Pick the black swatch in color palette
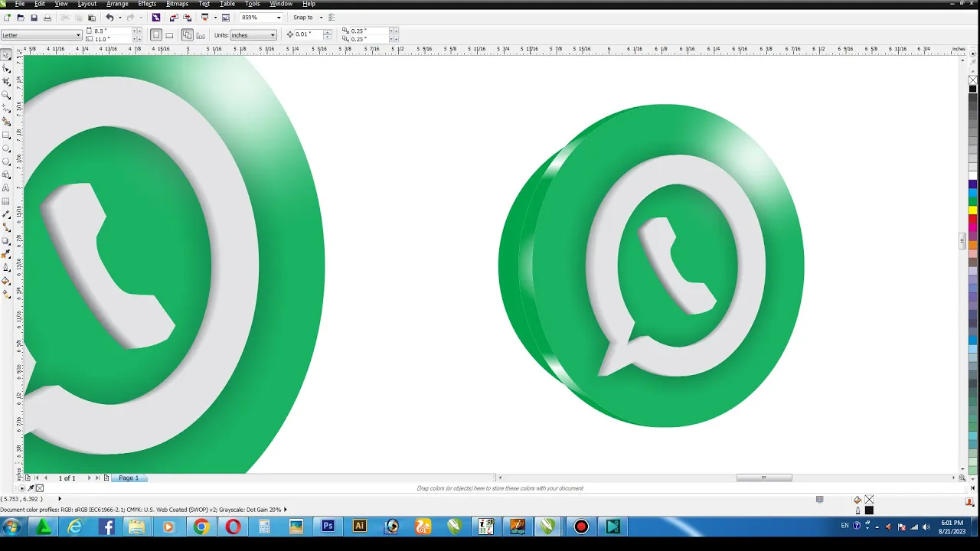This screenshot has height=551, width=980. [973, 89]
